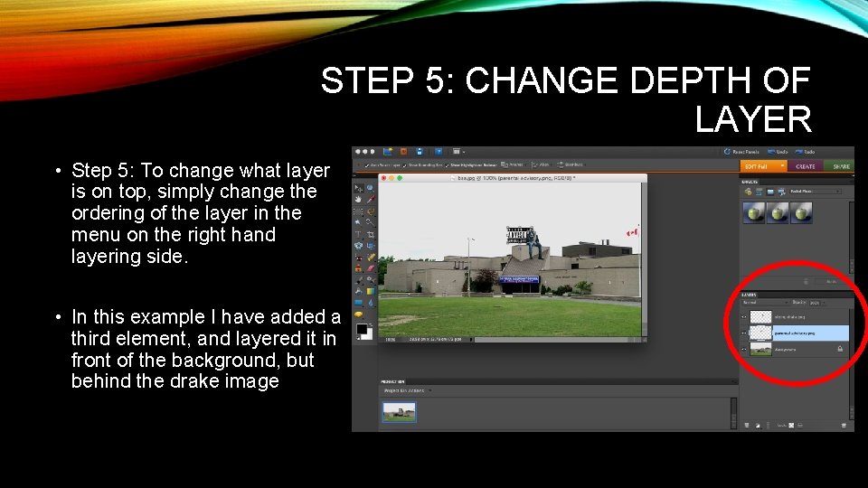Click the blue Save icon in top bar

tap(420, 152)
